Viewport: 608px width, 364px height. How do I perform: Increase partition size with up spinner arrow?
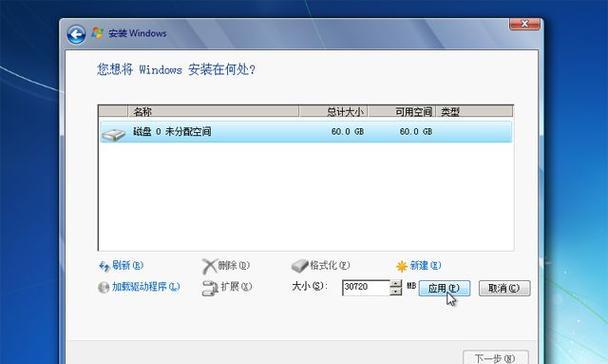[x=396, y=284]
